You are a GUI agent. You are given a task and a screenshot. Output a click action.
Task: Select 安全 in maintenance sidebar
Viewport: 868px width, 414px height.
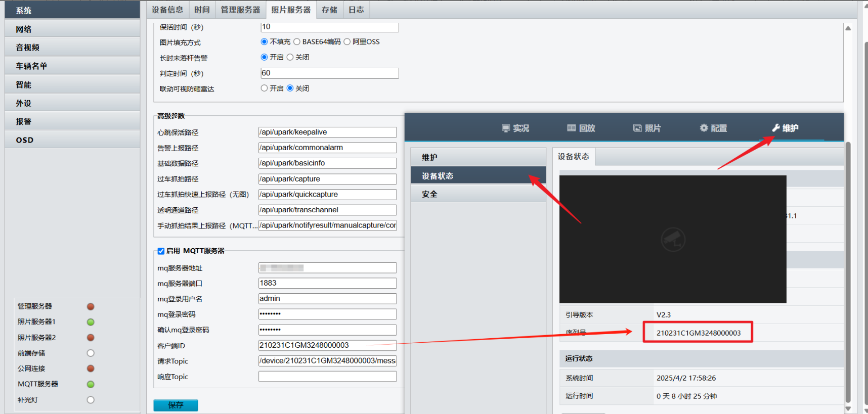coord(478,194)
